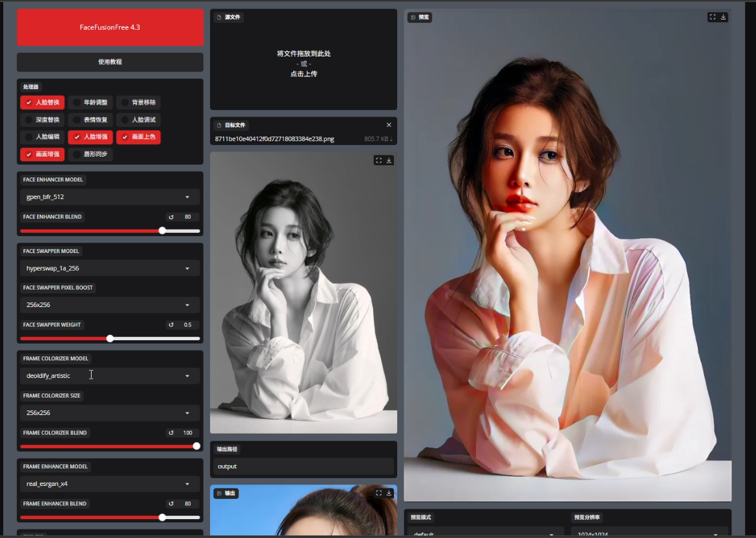Expand the Frame Enhancer Model dropdown
The image size is (756, 538).
tap(110, 484)
